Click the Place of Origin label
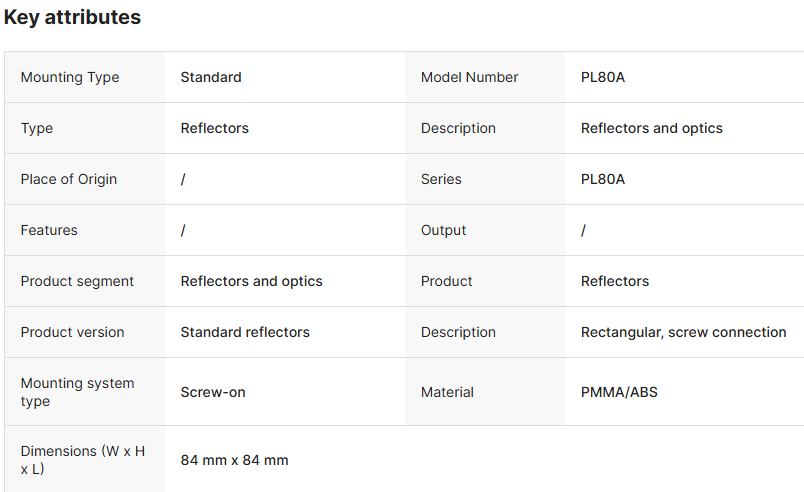This screenshot has width=804, height=492. (x=69, y=179)
